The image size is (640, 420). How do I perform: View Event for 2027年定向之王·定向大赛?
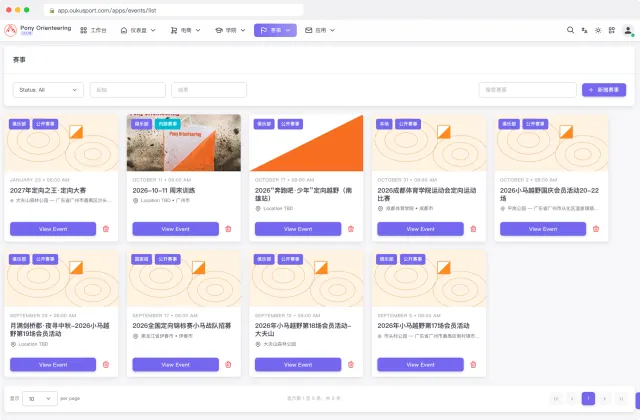point(53,229)
